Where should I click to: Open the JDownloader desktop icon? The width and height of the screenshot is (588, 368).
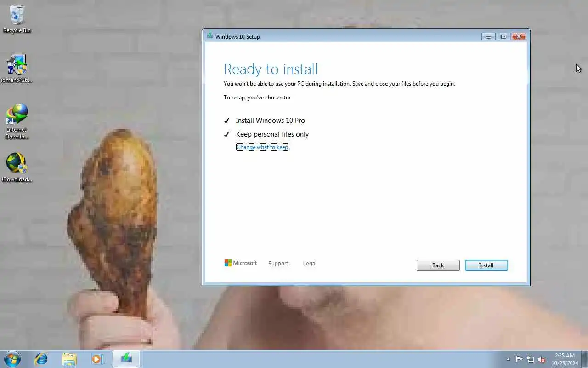tap(17, 168)
